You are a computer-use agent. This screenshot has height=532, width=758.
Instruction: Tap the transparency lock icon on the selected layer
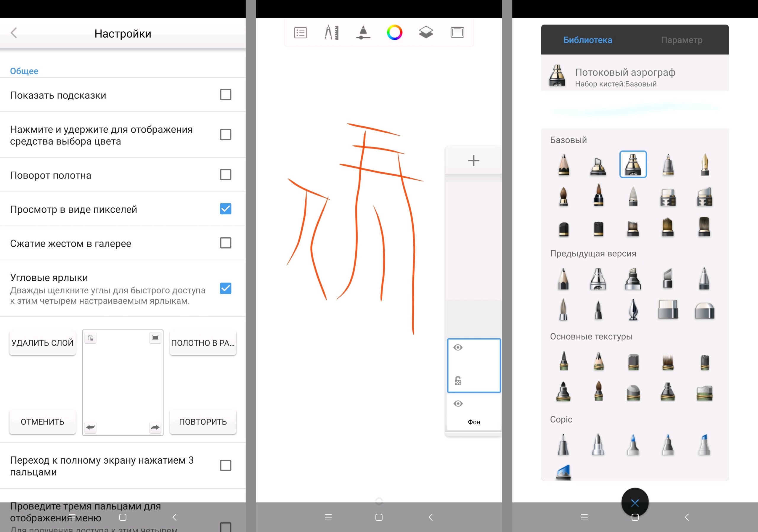(457, 381)
